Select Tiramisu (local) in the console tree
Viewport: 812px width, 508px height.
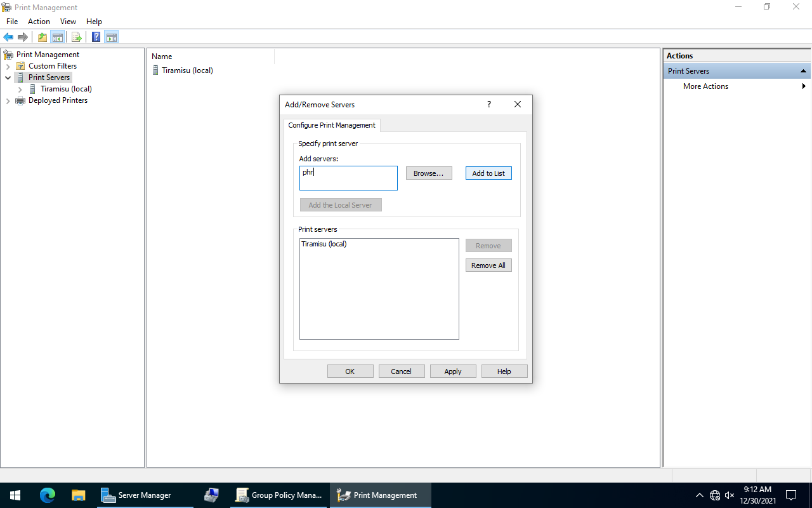[x=66, y=89]
